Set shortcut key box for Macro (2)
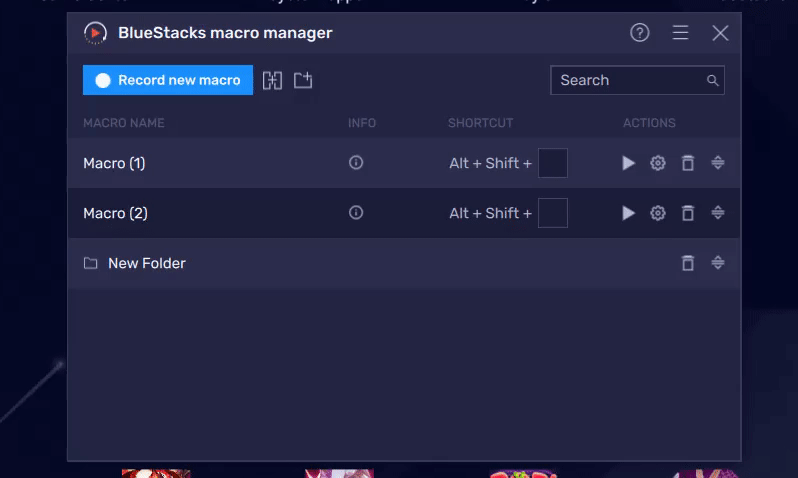This screenshot has width=798, height=478. [553, 213]
